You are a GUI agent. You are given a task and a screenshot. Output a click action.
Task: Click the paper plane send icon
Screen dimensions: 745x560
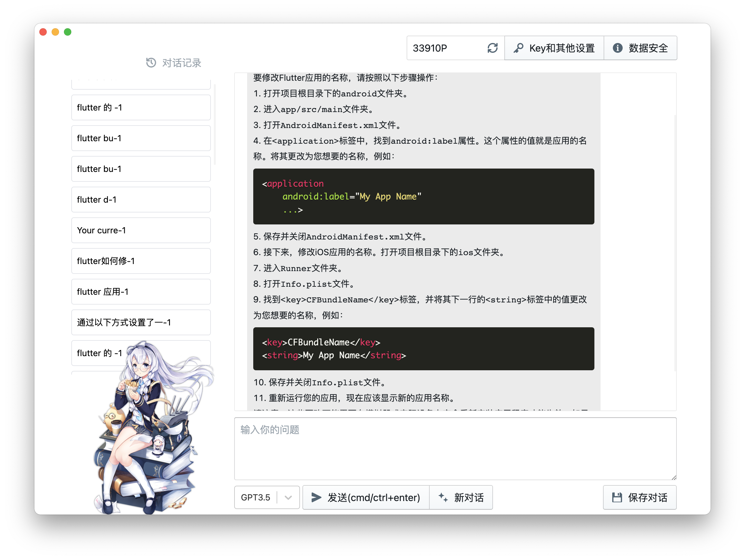[x=316, y=497]
